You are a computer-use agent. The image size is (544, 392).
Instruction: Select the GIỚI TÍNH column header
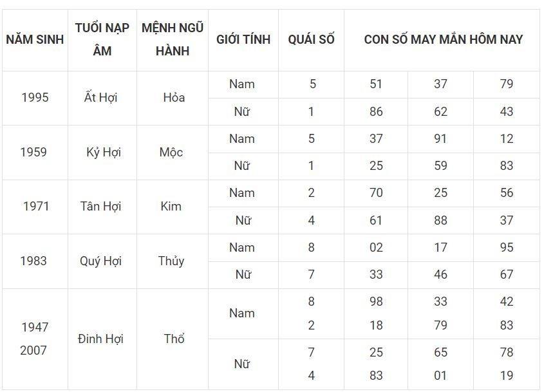pyautogui.click(x=243, y=39)
